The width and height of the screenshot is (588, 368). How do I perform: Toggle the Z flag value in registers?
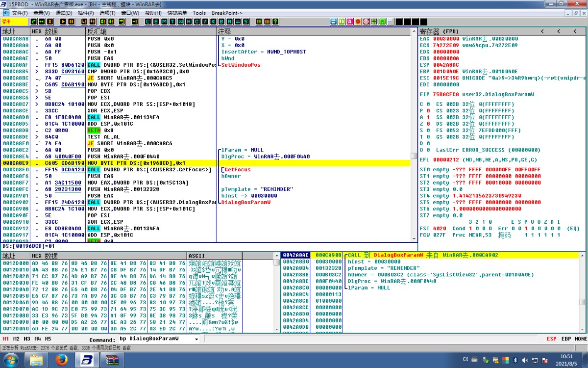(429, 124)
